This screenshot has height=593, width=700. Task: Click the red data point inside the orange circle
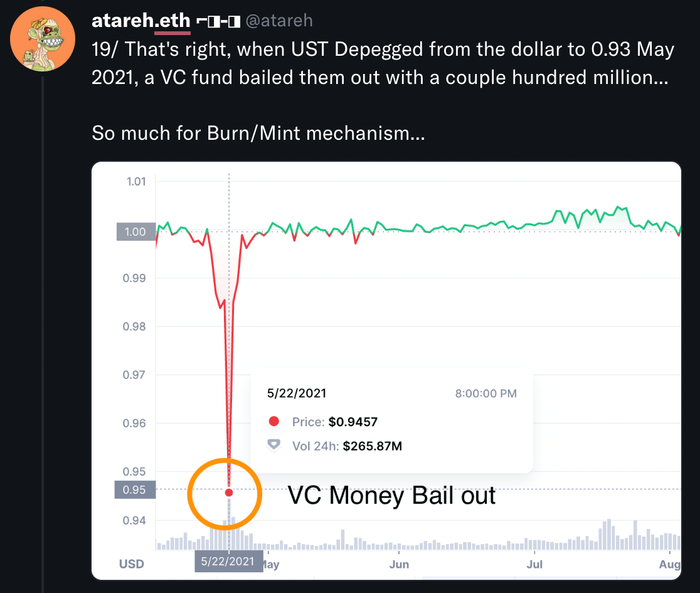(x=229, y=493)
